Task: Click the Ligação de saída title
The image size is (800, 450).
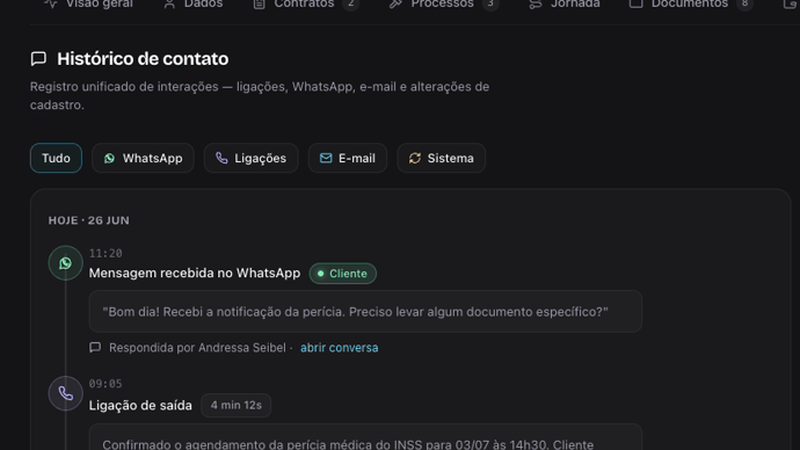Action: (x=140, y=405)
